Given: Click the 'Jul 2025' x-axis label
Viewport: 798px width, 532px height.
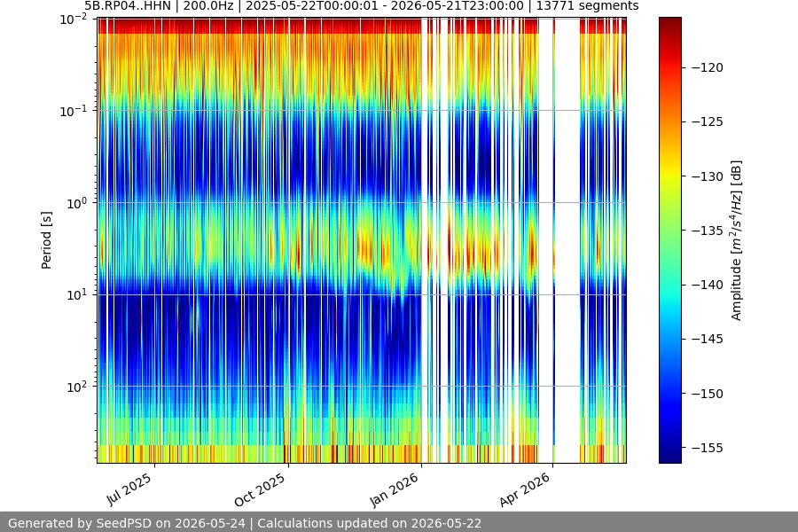Looking at the screenshot, I should click(x=129, y=489).
